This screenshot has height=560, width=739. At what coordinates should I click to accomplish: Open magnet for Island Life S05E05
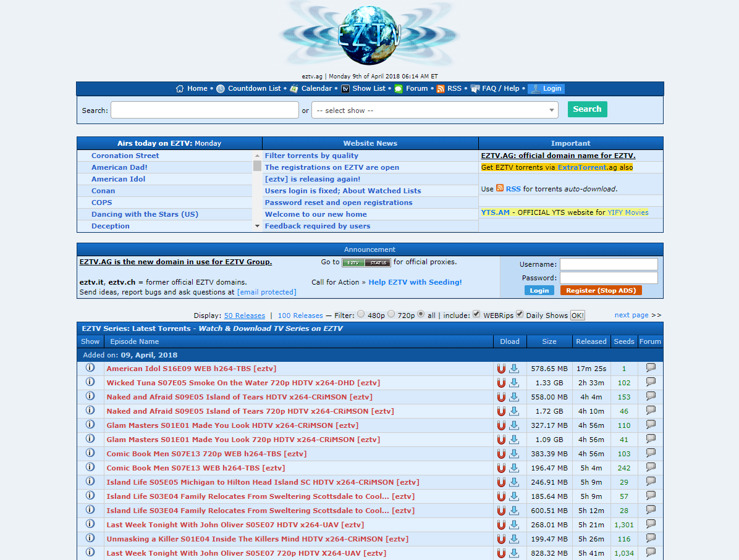pyautogui.click(x=501, y=482)
